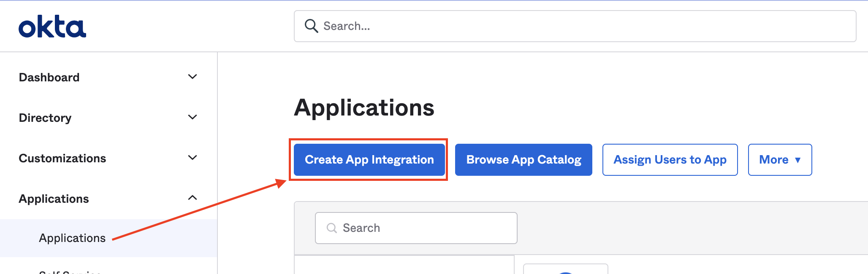Collapse the Applications menu chevron
868x274 pixels.
[193, 198]
